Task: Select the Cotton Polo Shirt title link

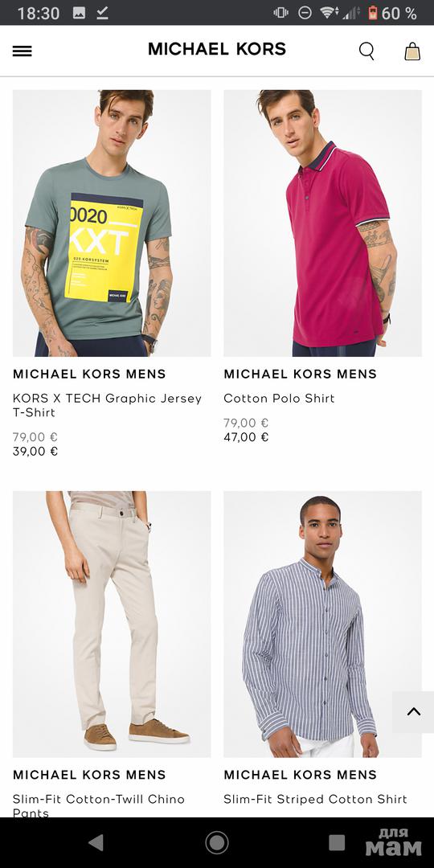Action: [x=279, y=398]
